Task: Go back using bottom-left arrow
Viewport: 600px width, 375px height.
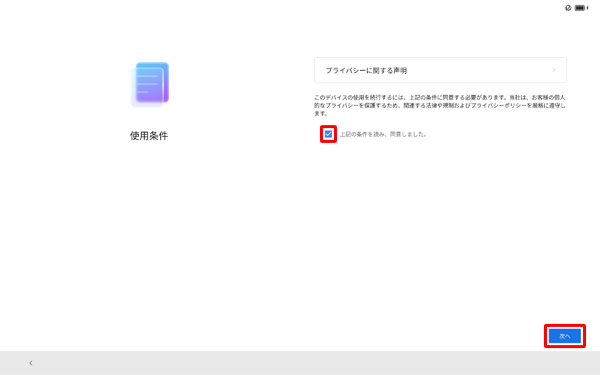Action: tap(31, 363)
